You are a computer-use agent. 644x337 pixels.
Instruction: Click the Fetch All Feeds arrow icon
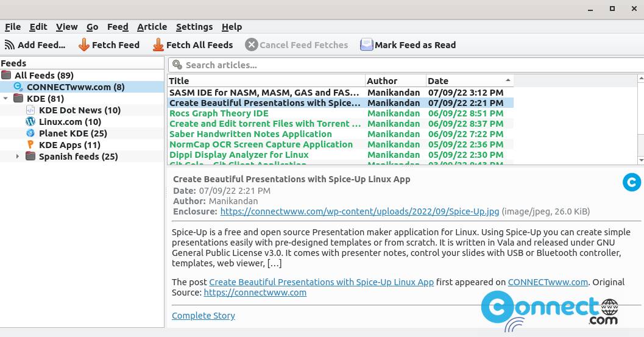(x=158, y=45)
